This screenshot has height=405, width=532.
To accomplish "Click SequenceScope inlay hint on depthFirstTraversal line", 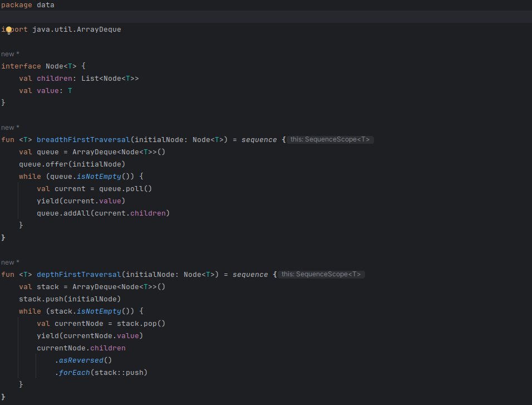I will pyautogui.click(x=321, y=275).
